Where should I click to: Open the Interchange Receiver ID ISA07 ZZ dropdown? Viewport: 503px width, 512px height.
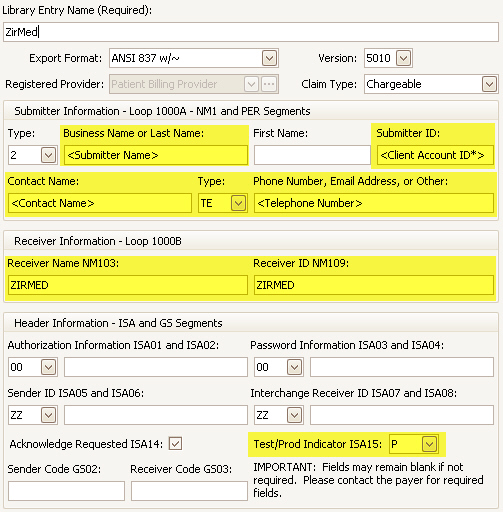click(294, 415)
